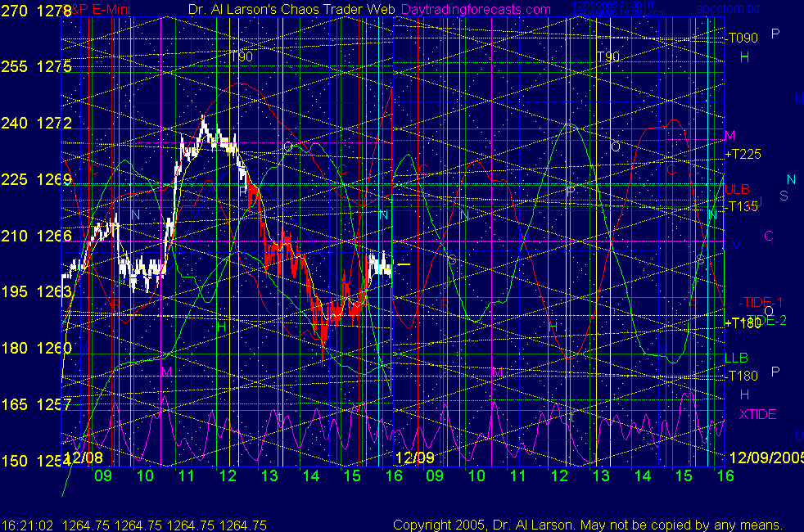The height and width of the screenshot is (532, 804).
Task: Click the red '-TIDE-1' legend label
Action: point(761,302)
